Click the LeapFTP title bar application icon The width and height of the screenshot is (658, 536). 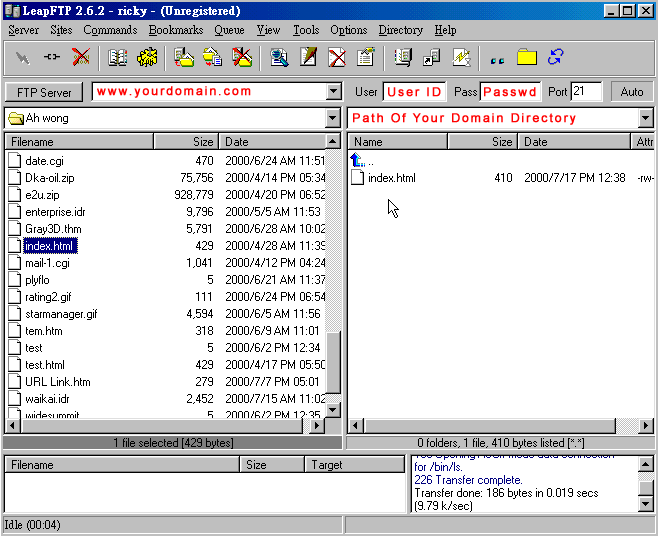13,10
